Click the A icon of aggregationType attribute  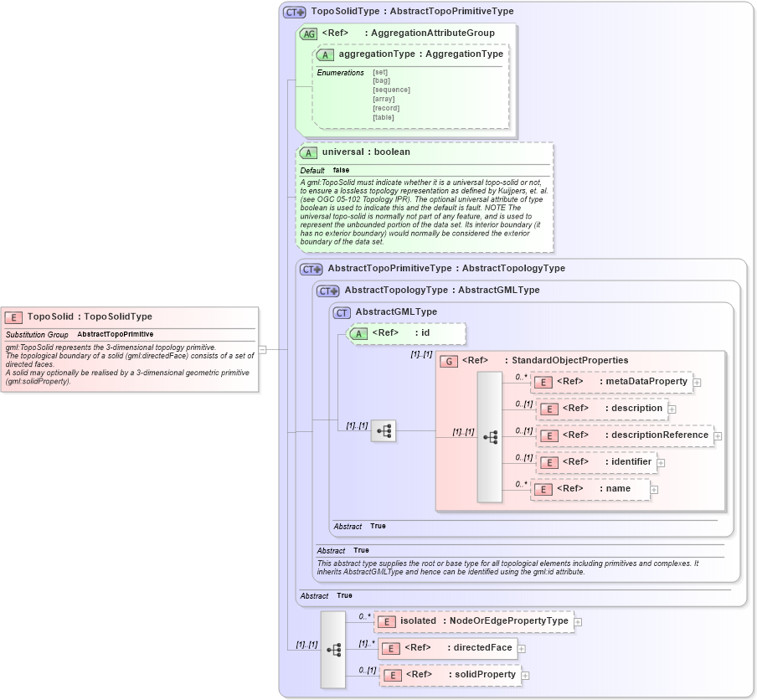click(325, 55)
